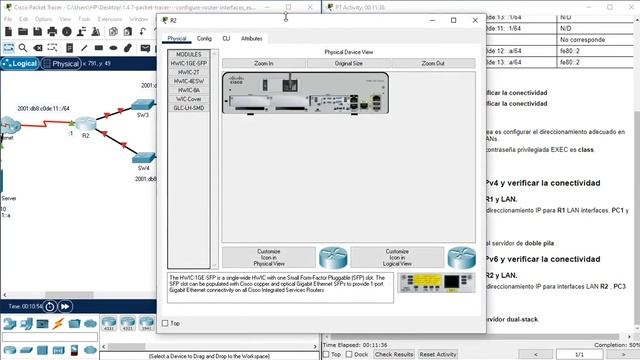Screen dimensions: 640x360
Task: Select the Draw Rectangle tool
Action: click(x=98, y=48)
